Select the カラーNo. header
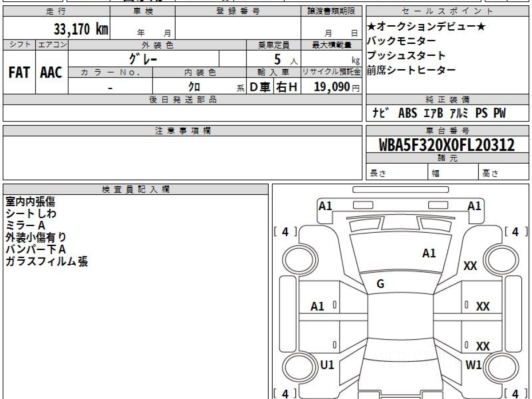This screenshot has height=399, width=532. (x=110, y=72)
